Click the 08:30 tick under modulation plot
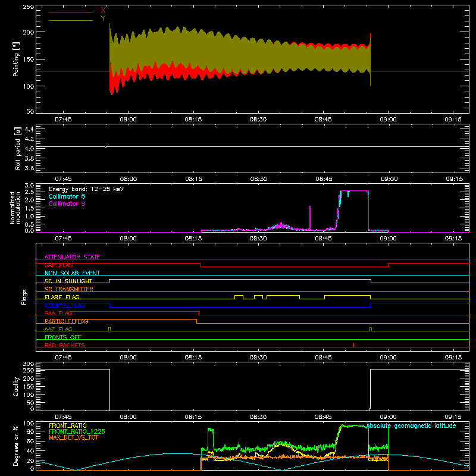This screenshot has width=476, height=476. (x=258, y=239)
